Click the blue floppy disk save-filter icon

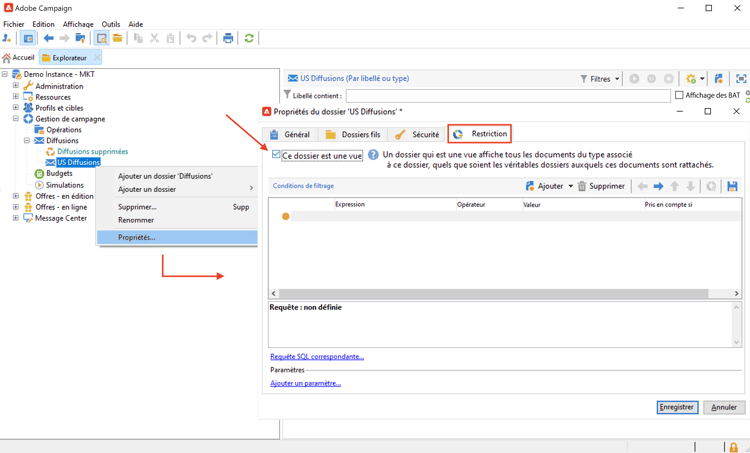(732, 186)
